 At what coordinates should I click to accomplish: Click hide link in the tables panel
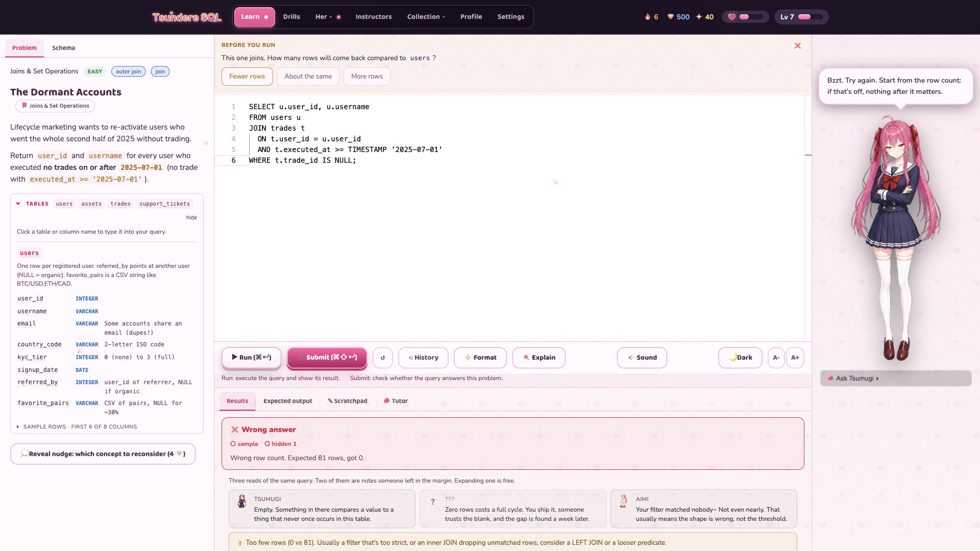point(191,218)
